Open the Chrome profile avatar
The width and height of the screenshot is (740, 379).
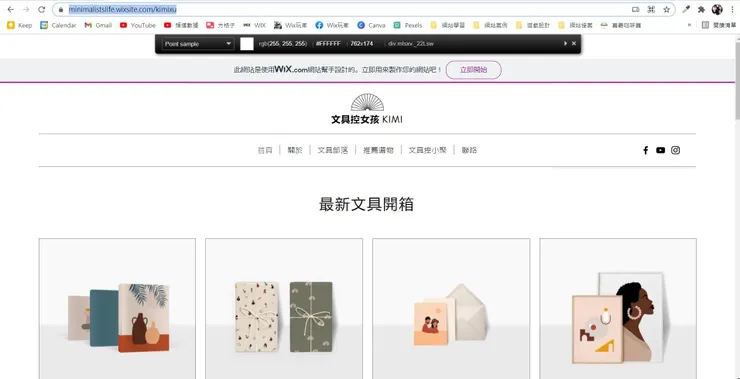(x=717, y=9)
